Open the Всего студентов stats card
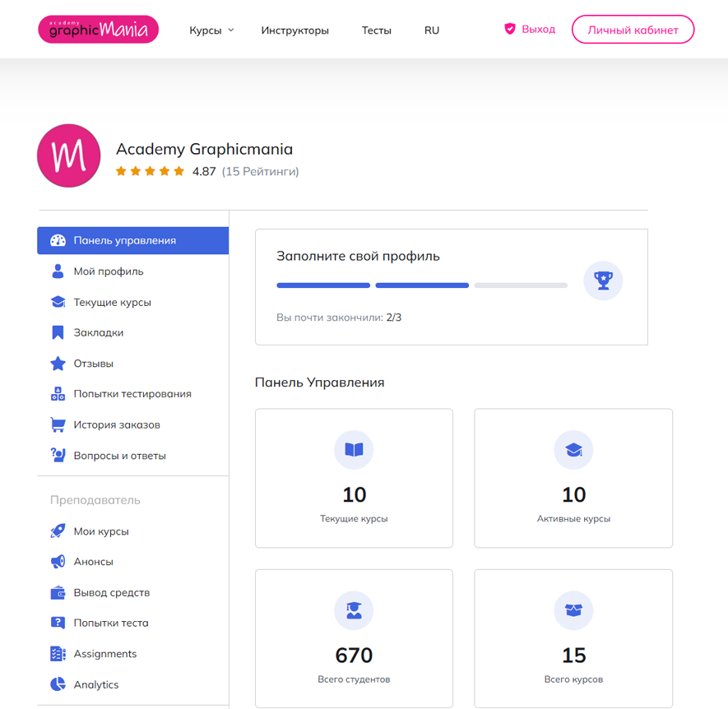This screenshot has height=709, width=728. click(354, 638)
